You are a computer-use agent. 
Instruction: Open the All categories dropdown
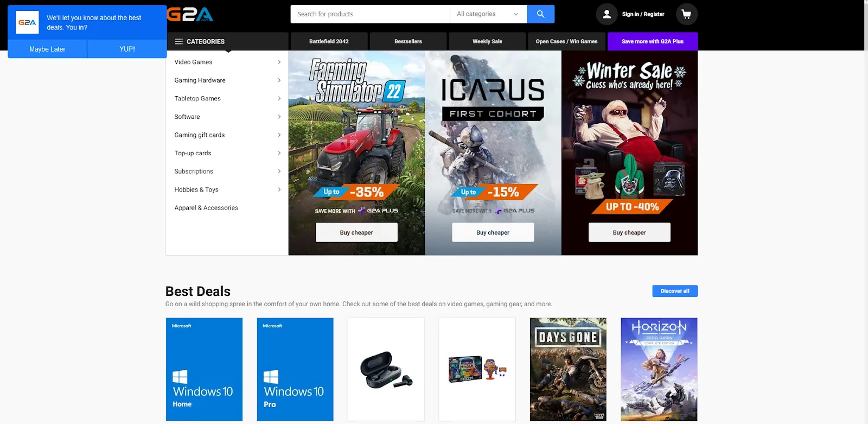click(488, 14)
